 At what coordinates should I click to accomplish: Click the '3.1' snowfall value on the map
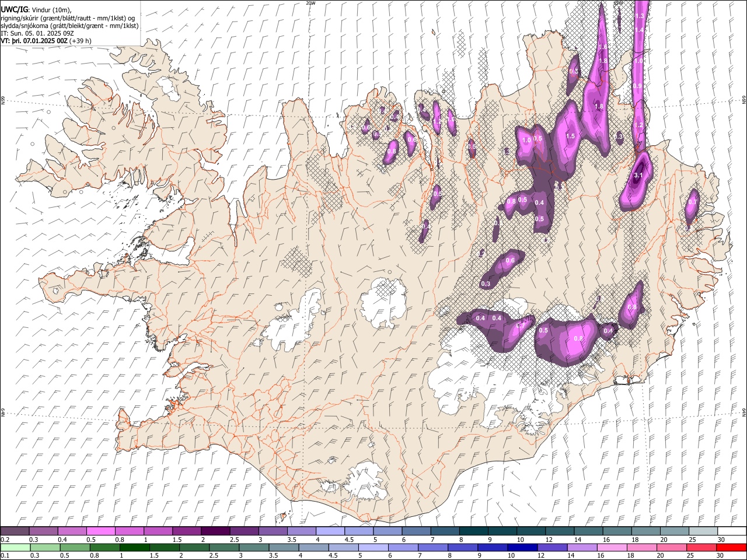[638, 176]
